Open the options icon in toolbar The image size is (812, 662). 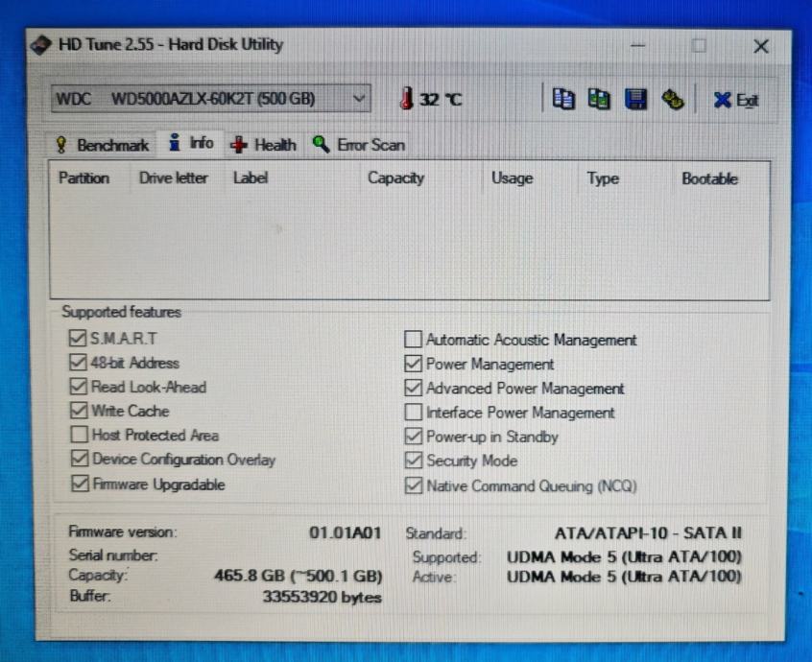tap(673, 100)
